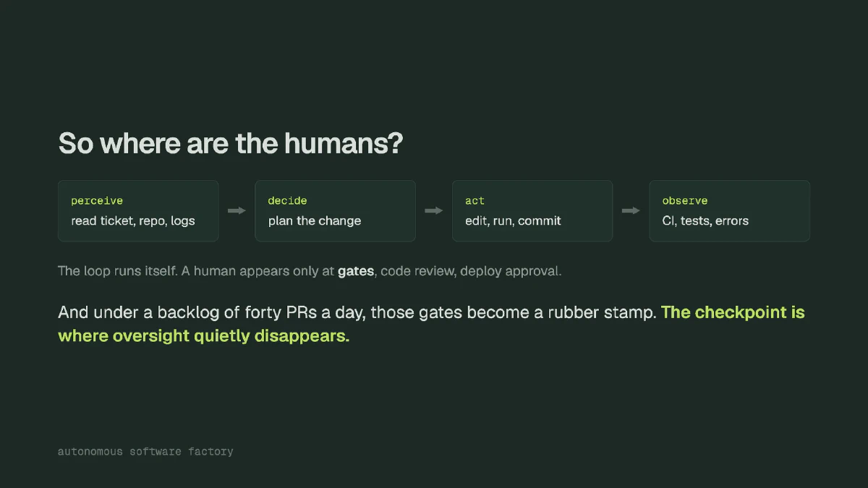The image size is (868, 488).
Task: Click 'plan the change' text
Action: point(315,221)
